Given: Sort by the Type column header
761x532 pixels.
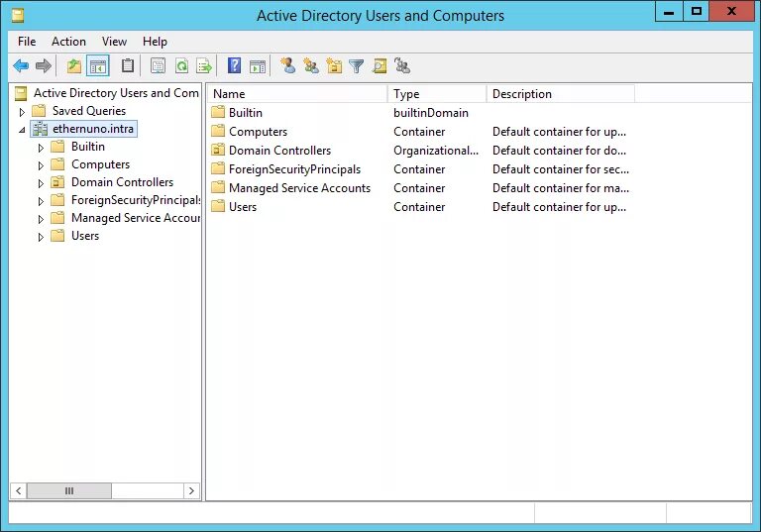Looking at the screenshot, I should [437, 94].
